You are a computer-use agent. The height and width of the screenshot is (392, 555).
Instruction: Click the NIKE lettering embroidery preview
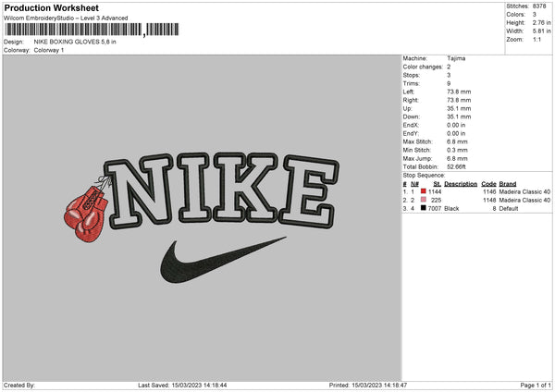pos(222,190)
